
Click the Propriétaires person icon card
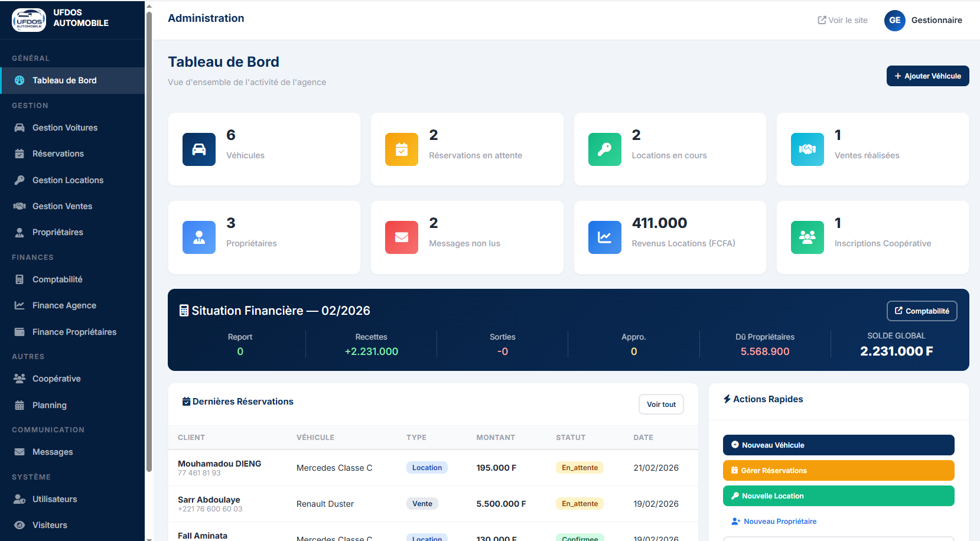tap(199, 237)
